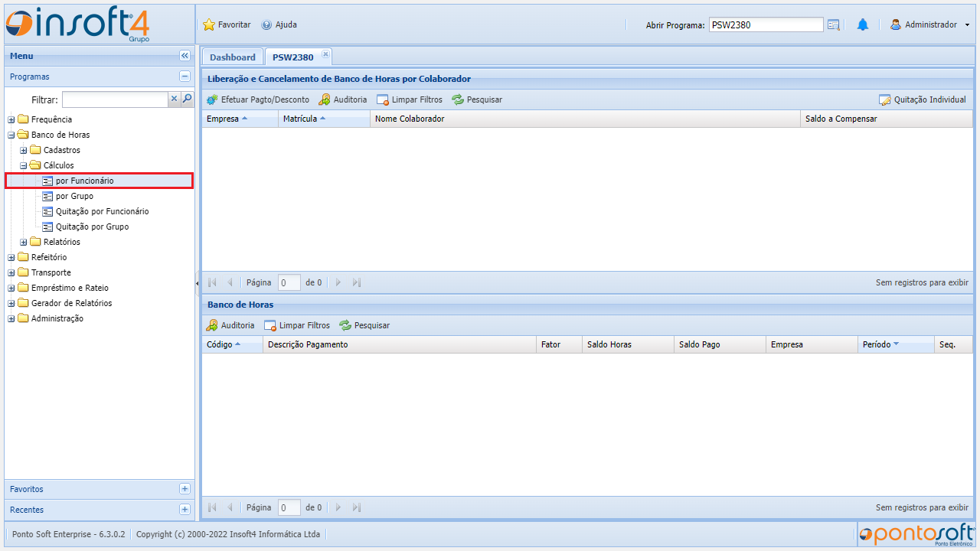Click the filter search magnifier icon
980x551 pixels.
coord(187,99)
